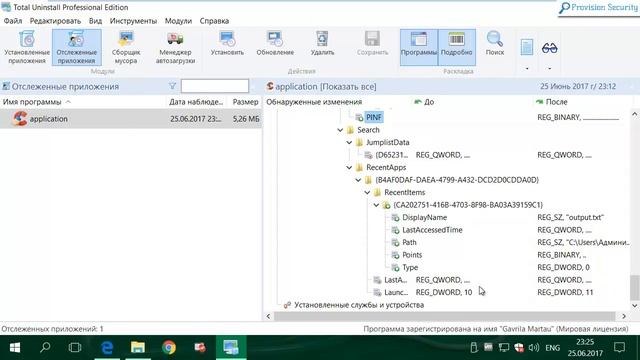Viewport: 640px width, 360px height.
Task: Click the horizontal scrollbar left arrow
Action: (268, 316)
